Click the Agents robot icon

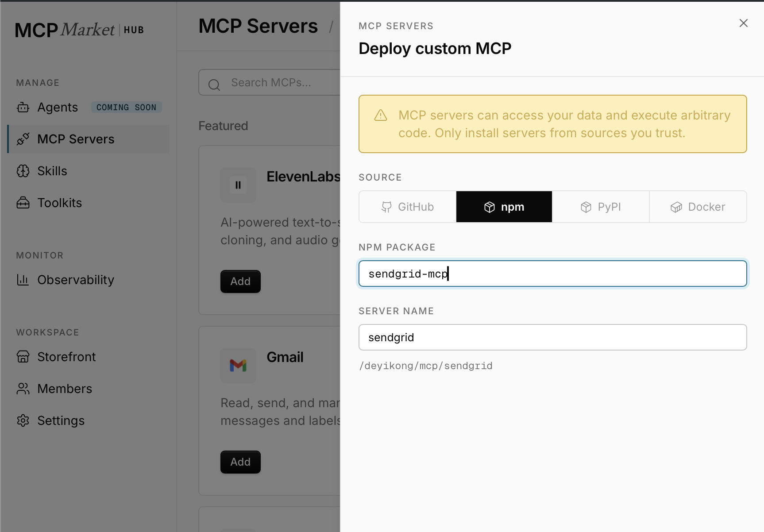pyautogui.click(x=23, y=107)
